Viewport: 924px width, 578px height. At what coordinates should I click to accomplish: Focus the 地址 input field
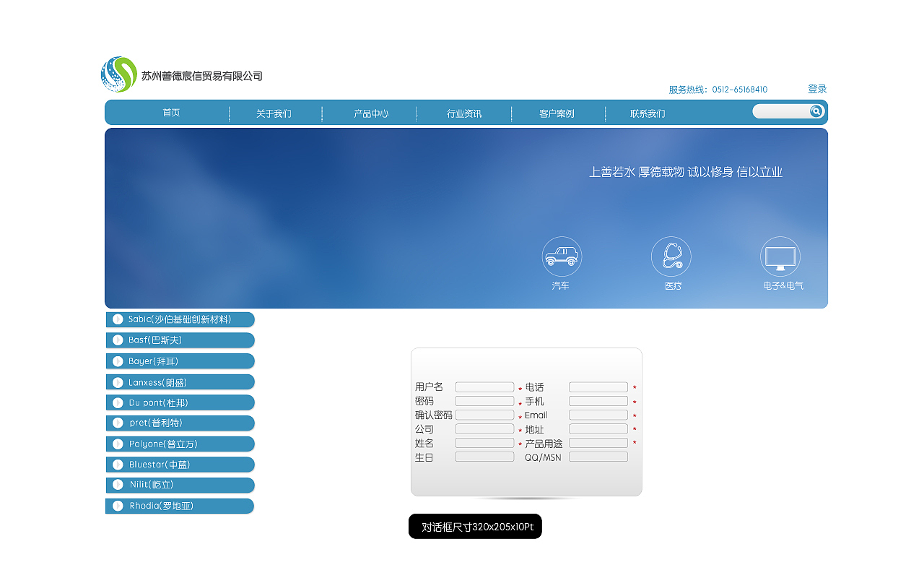[x=598, y=429]
